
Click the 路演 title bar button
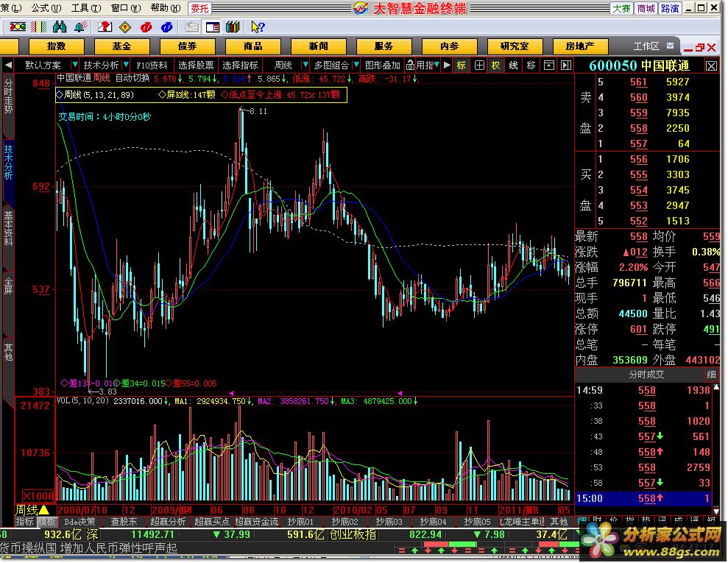670,8
